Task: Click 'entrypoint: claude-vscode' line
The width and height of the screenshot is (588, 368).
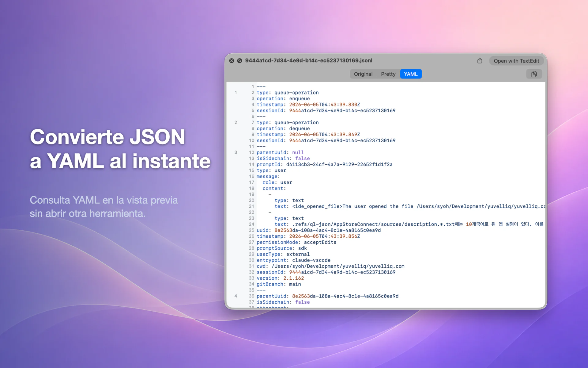Action: (x=294, y=260)
